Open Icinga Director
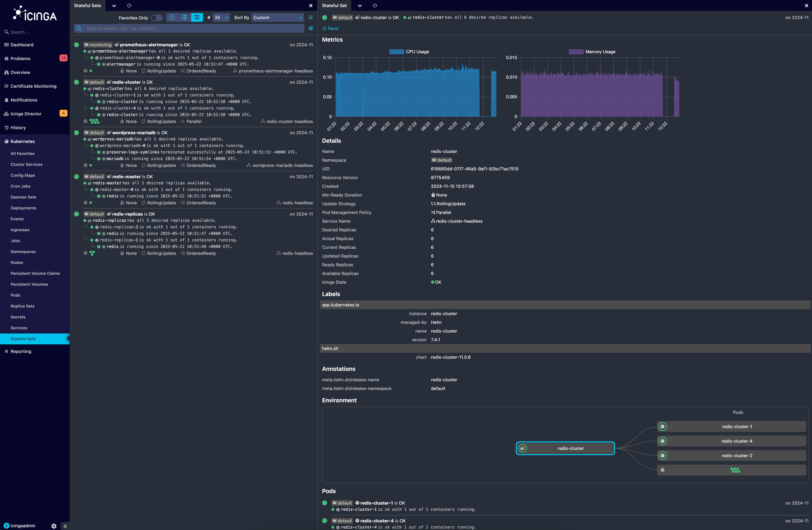Viewport: 812px width, 530px height. point(26,114)
